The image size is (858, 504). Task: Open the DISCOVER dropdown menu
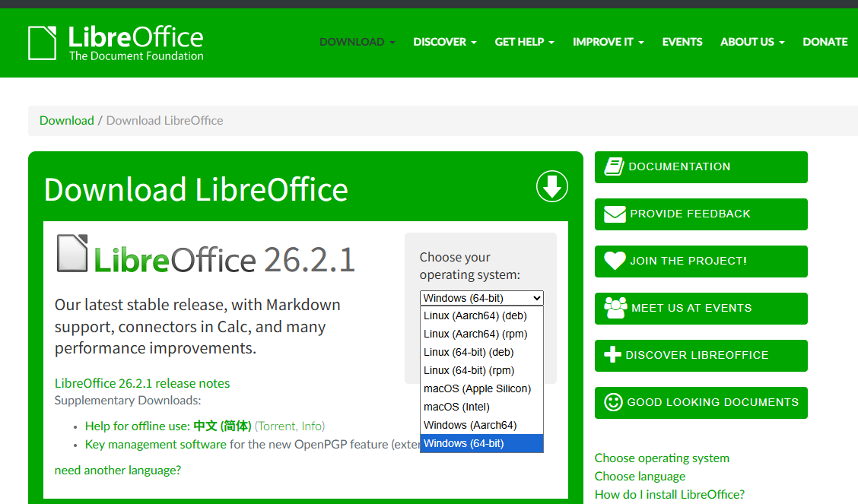(x=440, y=42)
